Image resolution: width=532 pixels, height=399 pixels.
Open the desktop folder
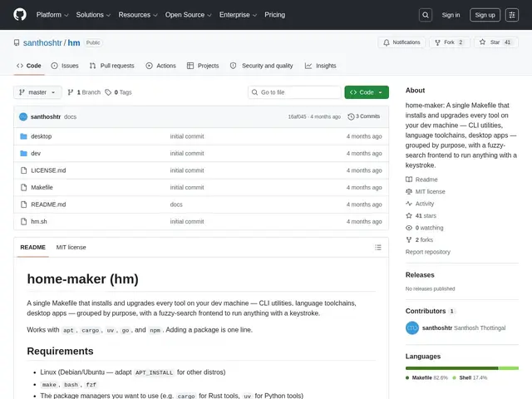(x=42, y=136)
